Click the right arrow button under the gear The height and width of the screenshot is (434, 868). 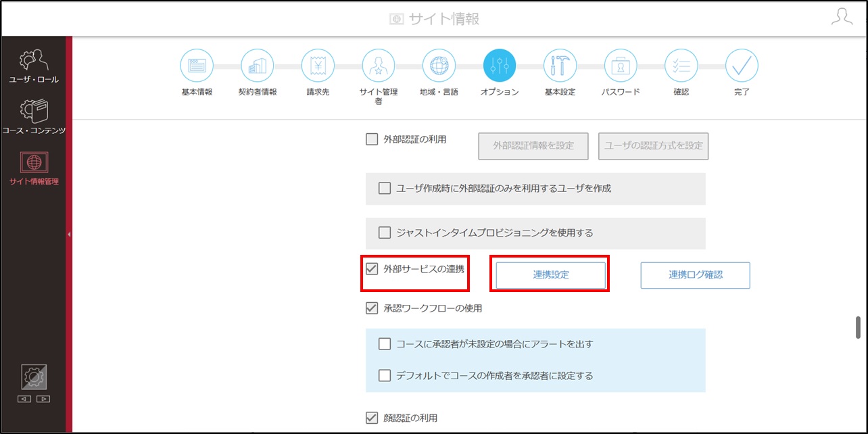(x=43, y=399)
